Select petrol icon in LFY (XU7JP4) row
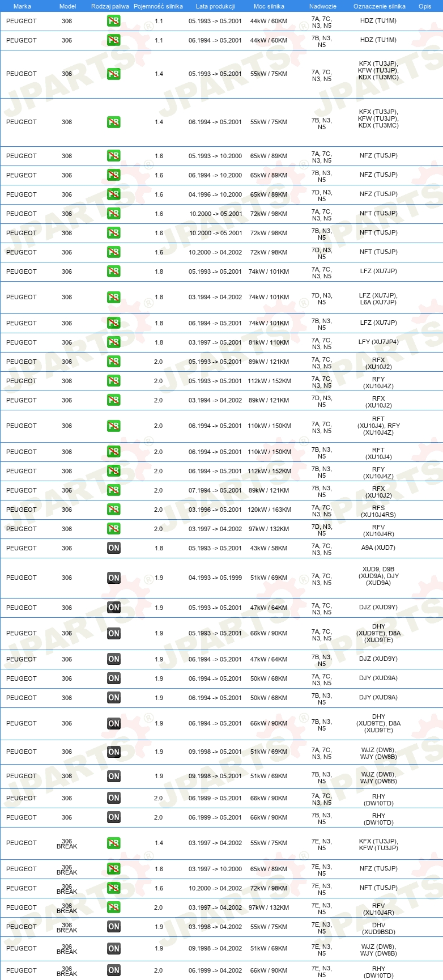The height and width of the screenshot is (980, 443). 114,342
